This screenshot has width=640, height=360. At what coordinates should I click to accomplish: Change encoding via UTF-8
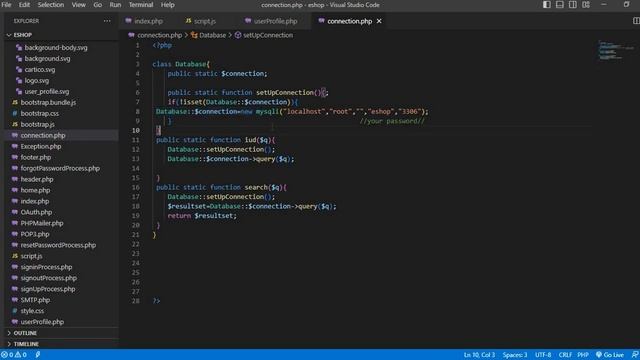click(543, 355)
